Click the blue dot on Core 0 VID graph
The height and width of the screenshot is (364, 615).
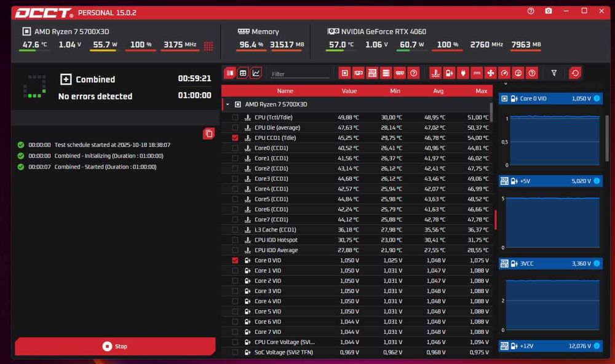pyautogui.click(x=597, y=98)
